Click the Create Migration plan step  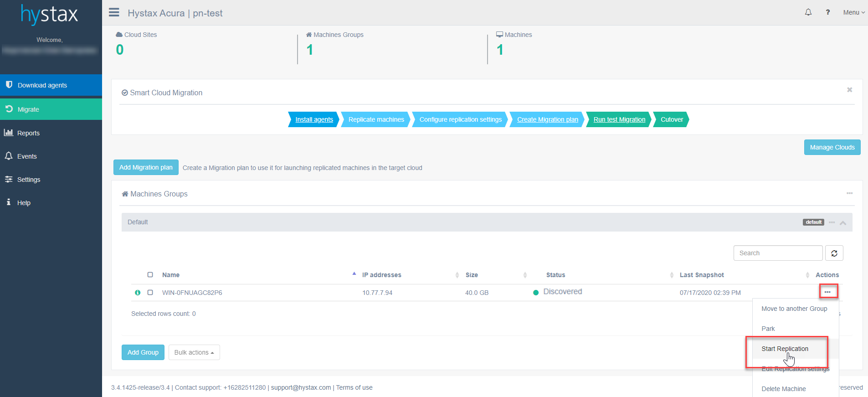[547, 119]
